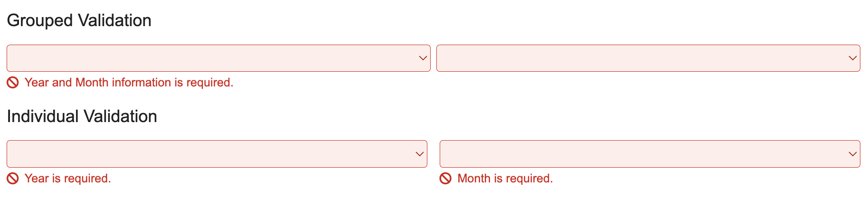Click the chevron arrow of second Grouped Validation dropdown
The height and width of the screenshot is (209, 868).
point(852,58)
